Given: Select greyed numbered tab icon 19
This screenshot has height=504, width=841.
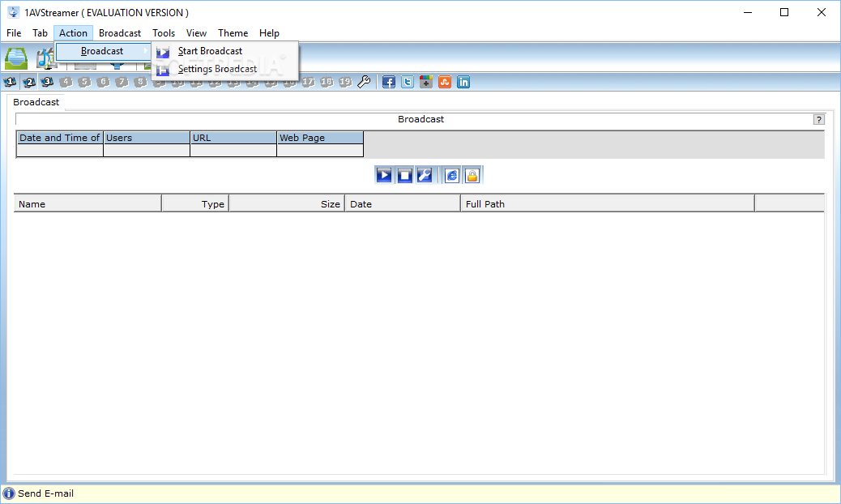Looking at the screenshot, I should 345,82.
